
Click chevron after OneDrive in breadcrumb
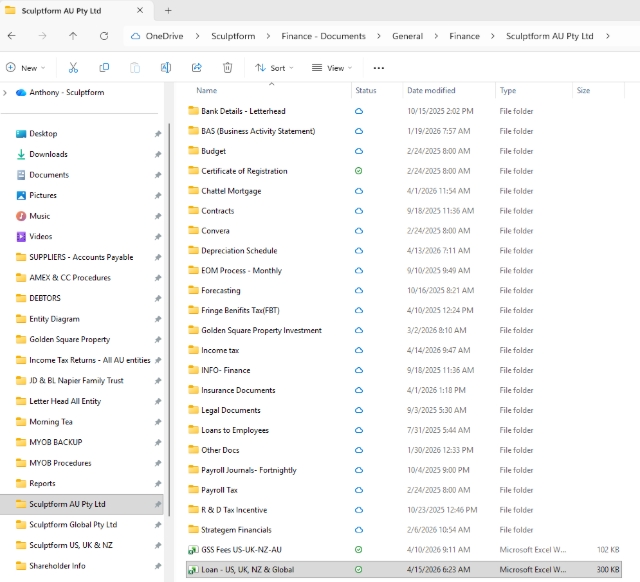point(198,36)
